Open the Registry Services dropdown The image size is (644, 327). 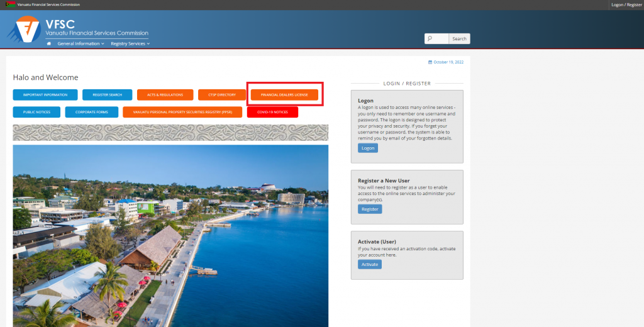[130, 44]
